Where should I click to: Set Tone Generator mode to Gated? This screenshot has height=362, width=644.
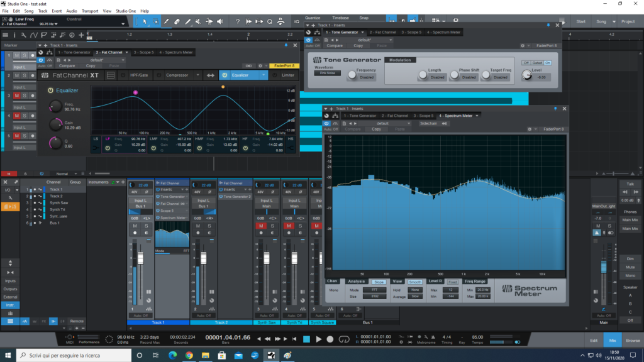tap(537, 63)
